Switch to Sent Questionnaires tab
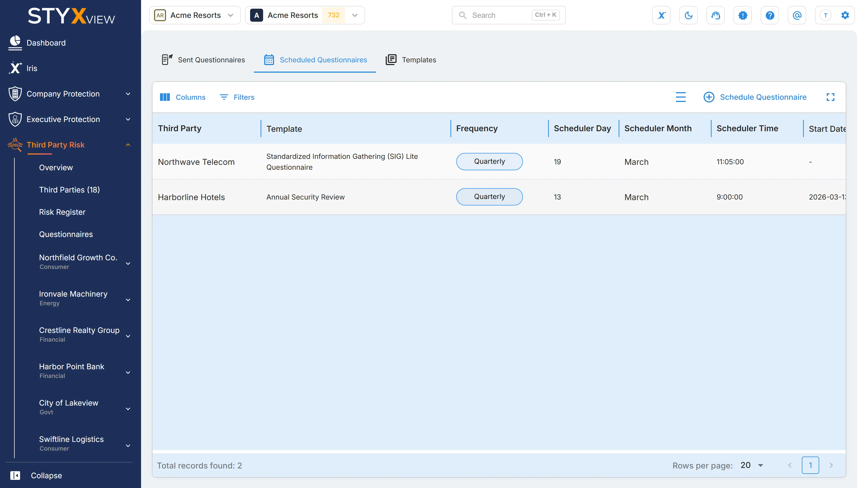 tap(203, 60)
